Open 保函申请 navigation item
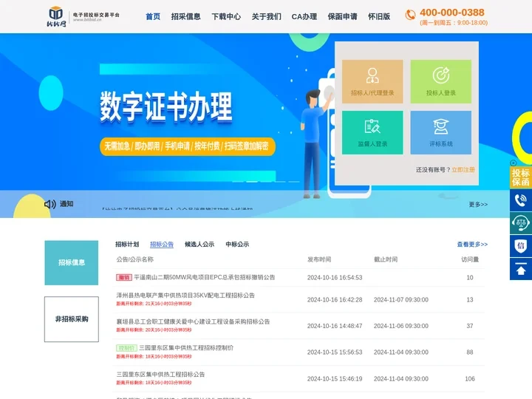Viewport: 532px width, 399px height. (x=342, y=16)
